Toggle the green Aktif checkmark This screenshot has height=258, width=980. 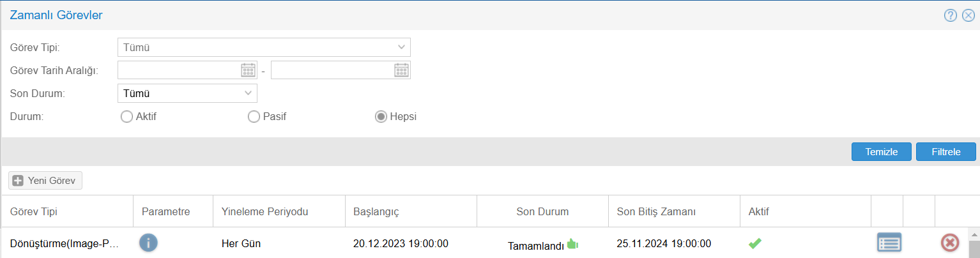pos(754,243)
